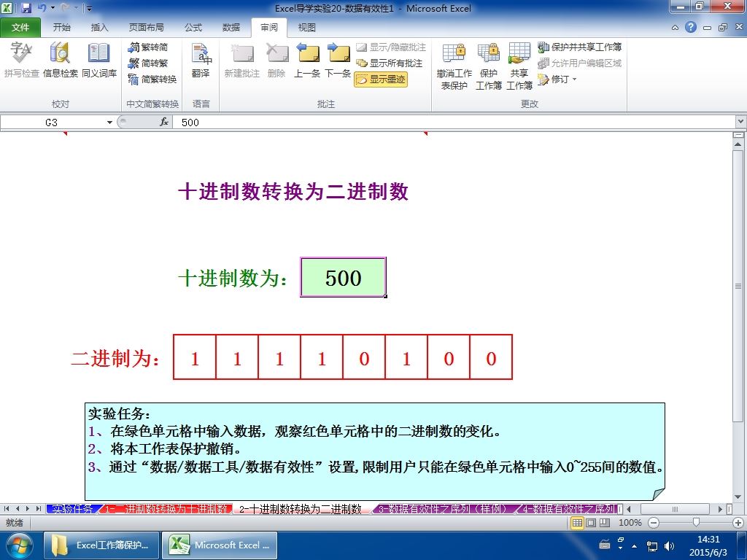Switch to Page Break Preview view
The height and width of the screenshot is (560, 747).
tap(604, 523)
